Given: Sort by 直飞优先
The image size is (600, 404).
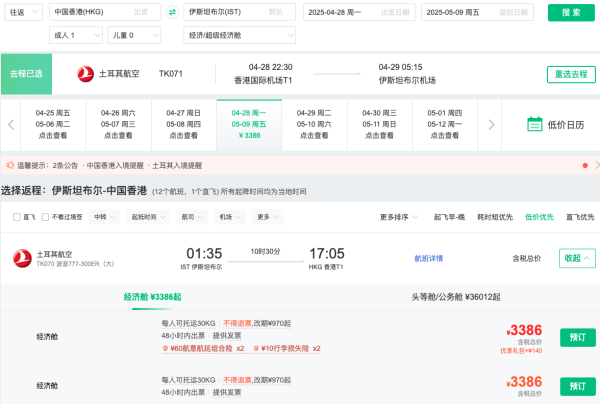Looking at the screenshot, I should coord(580,217).
